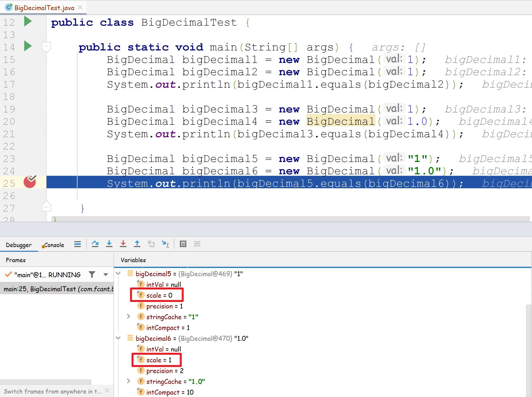Click the Step Out icon
The height and width of the screenshot is (397, 532).
tap(137, 244)
